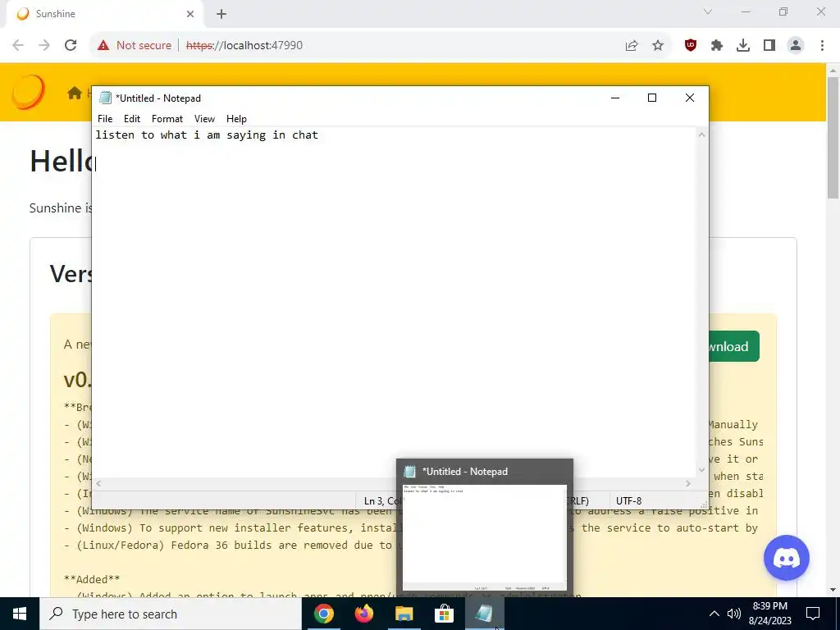840x630 pixels.
Task: Toggle Chrome side panel icon
Action: (x=769, y=46)
